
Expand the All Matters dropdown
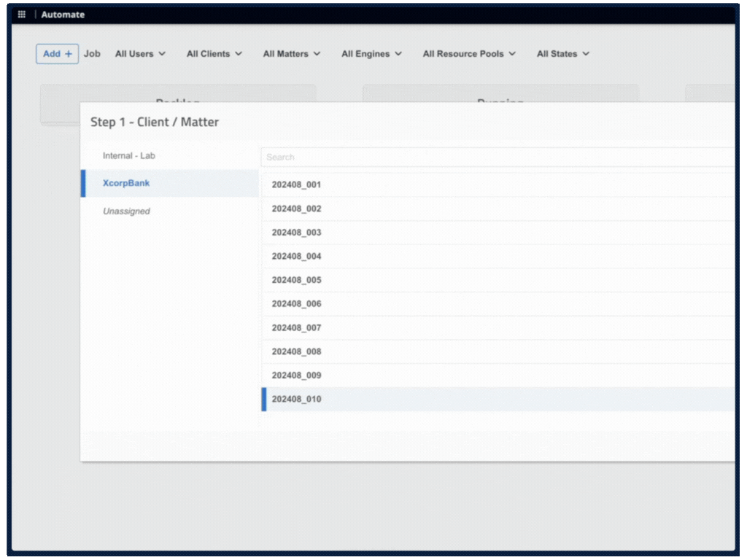291,53
